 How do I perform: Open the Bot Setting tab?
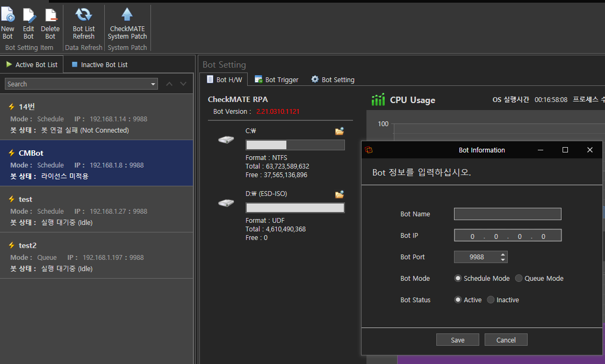point(333,80)
